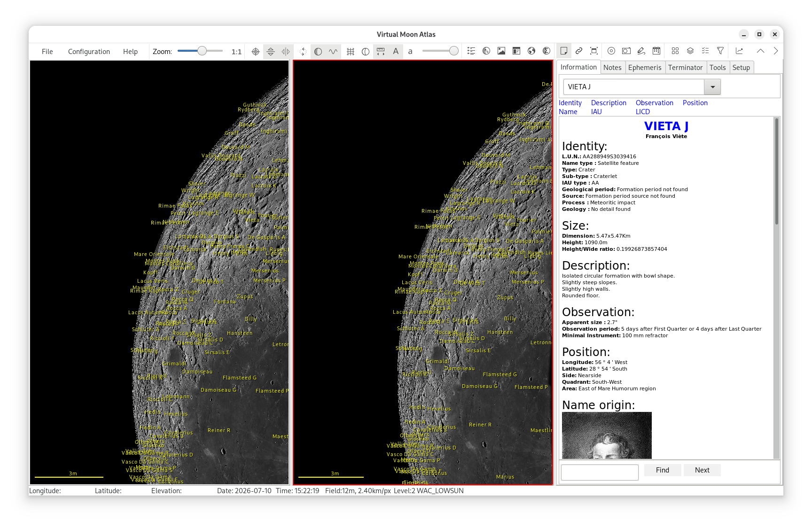This screenshot has width=812, height=527.
Task: Focus the search text field beside Find
Action: 600,472
